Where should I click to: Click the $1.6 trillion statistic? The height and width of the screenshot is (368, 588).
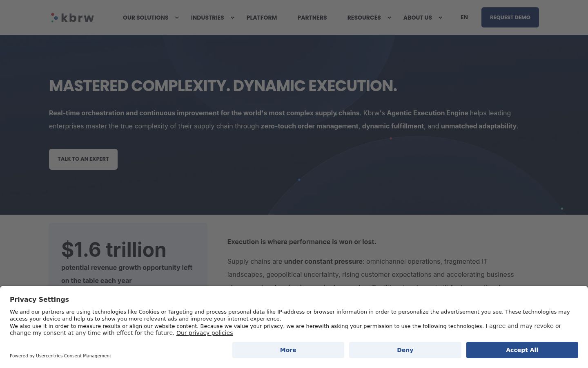coord(114,249)
